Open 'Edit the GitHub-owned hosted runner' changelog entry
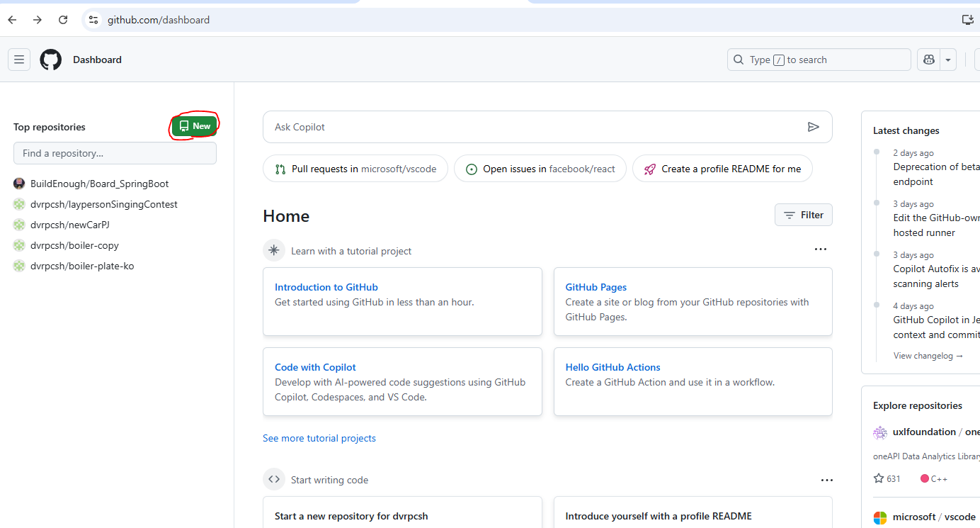 937,225
